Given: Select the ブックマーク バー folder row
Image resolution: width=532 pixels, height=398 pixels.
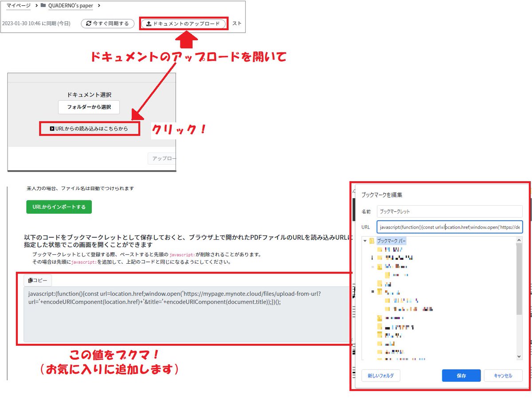Looking at the screenshot, I should point(391,241).
